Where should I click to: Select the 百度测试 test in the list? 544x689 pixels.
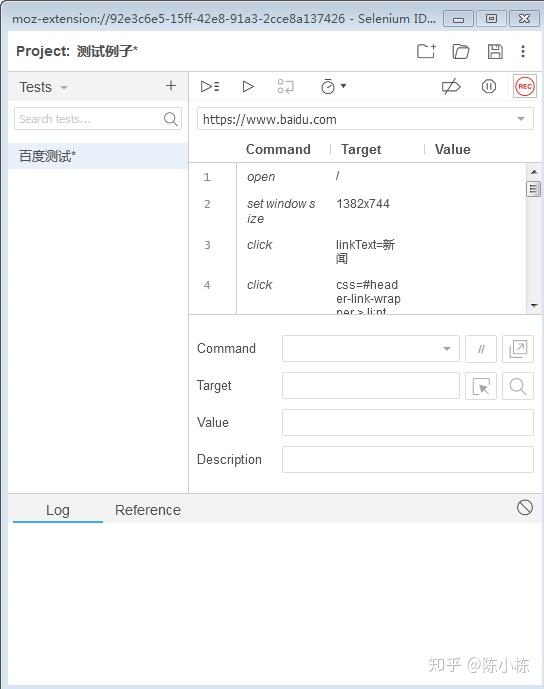[98, 156]
